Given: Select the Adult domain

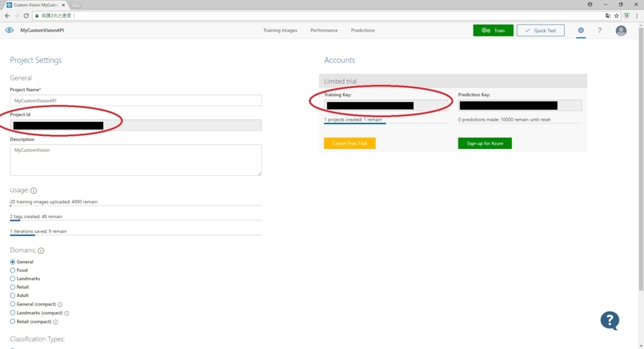Looking at the screenshot, I should click(x=13, y=296).
